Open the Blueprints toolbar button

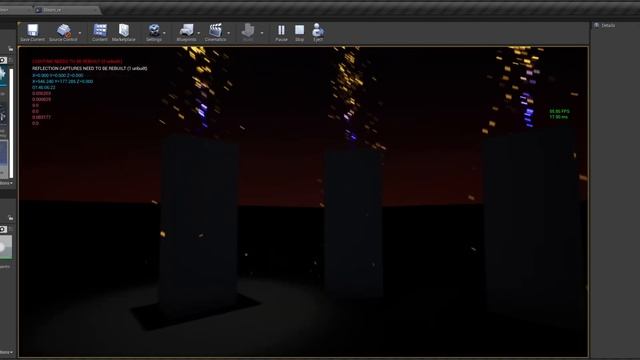click(186, 33)
